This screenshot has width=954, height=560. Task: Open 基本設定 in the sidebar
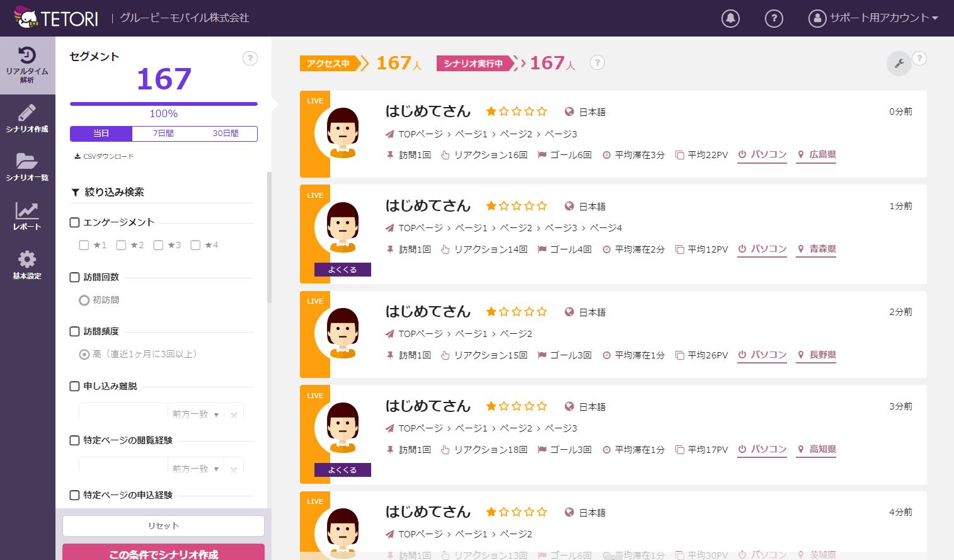(x=27, y=265)
